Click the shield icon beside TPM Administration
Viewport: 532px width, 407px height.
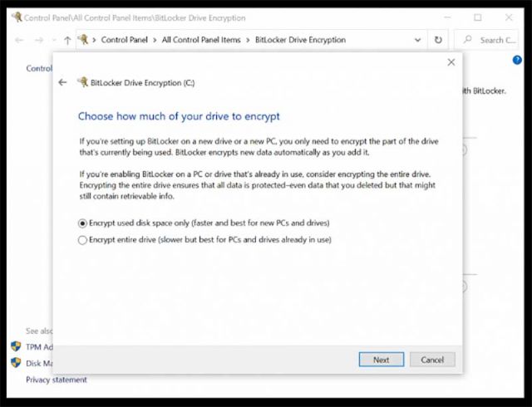pyautogui.click(x=16, y=346)
